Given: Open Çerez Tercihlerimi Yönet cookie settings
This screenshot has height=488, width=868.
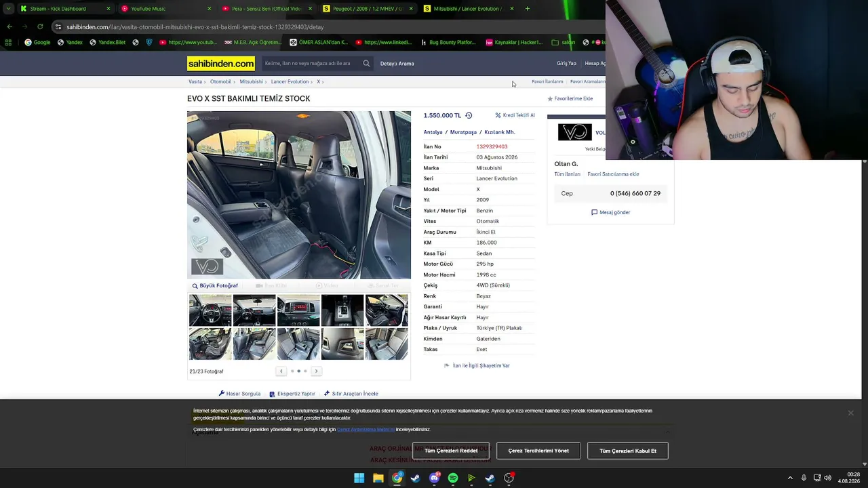Looking at the screenshot, I should [538, 451].
